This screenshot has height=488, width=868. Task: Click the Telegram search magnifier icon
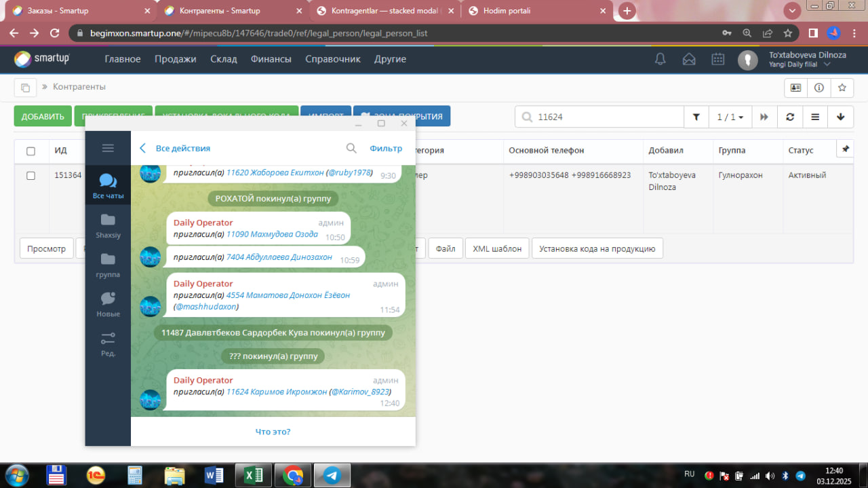point(351,148)
